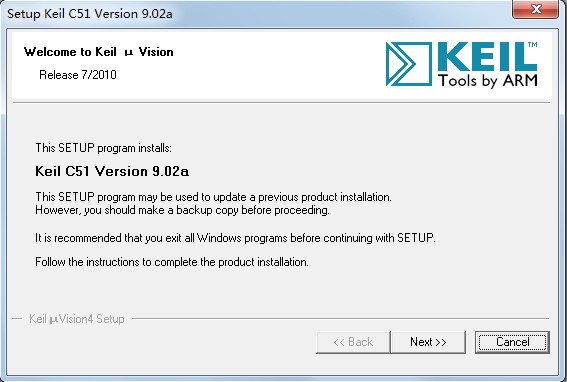
Task: Click the Next >> button
Action: (428, 342)
